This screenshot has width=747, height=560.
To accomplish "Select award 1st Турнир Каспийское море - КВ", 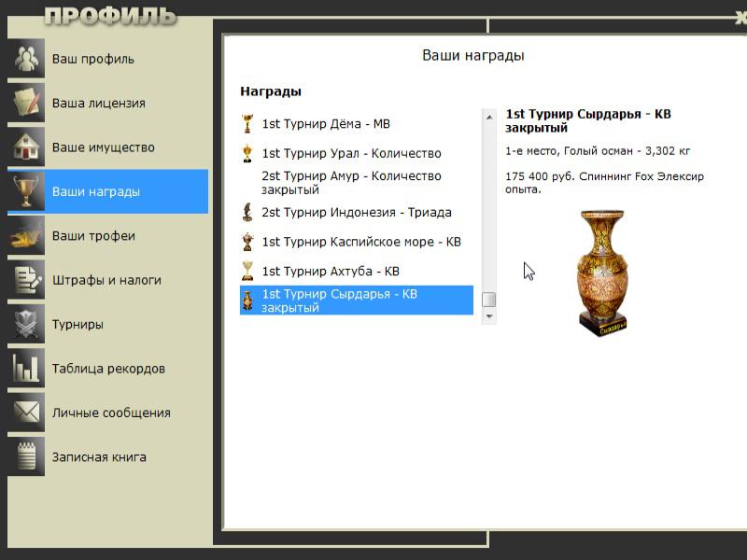I will pos(357,242).
